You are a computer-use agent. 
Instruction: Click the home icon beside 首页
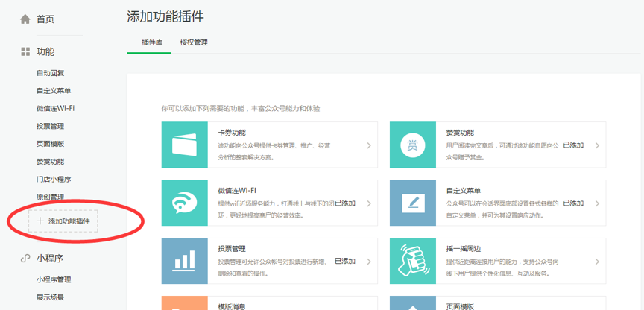(25, 19)
